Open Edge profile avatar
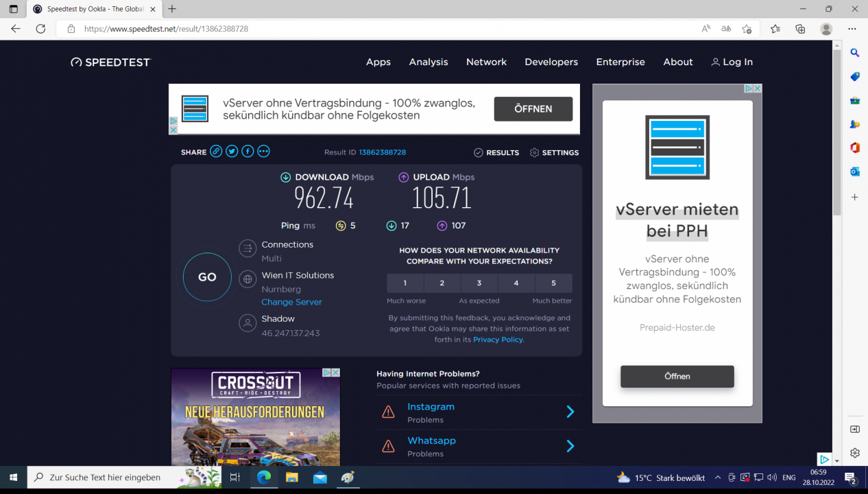Screen dimensions: 868x494 pos(826,29)
